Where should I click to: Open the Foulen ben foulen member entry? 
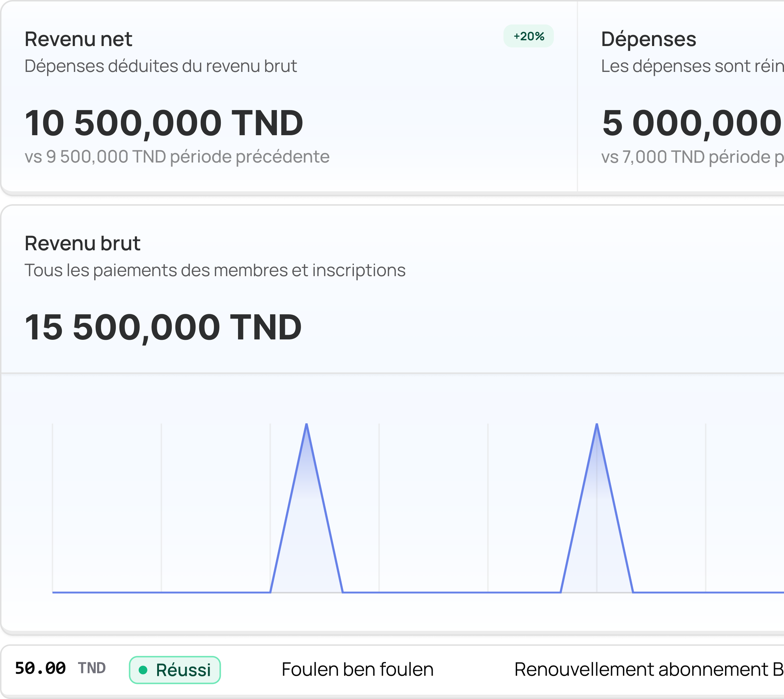point(357,670)
